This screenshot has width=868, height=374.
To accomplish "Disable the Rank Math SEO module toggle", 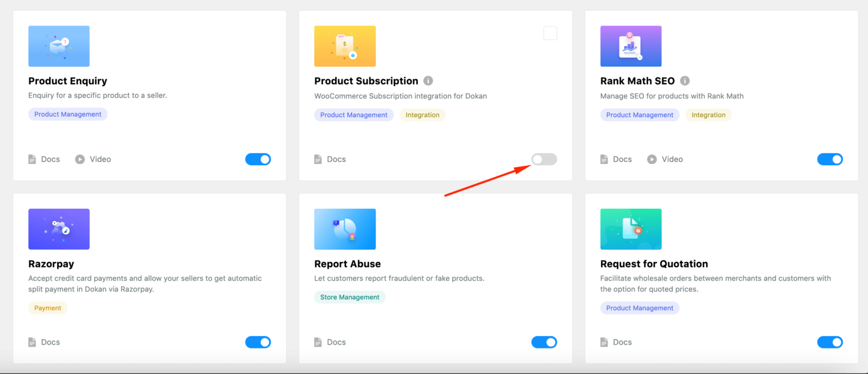I will [830, 160].
